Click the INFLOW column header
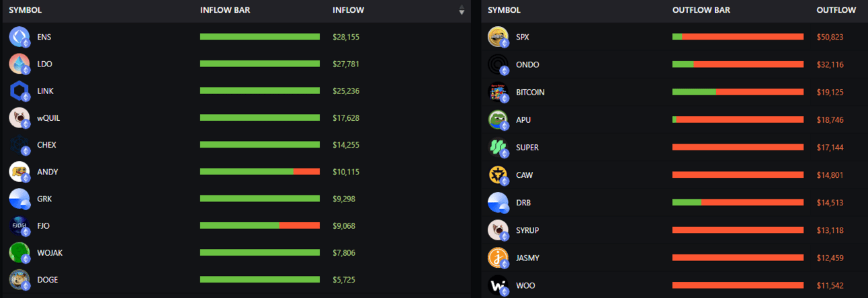The width and height of the screenshot is (868, 298). tap(347, 10)
